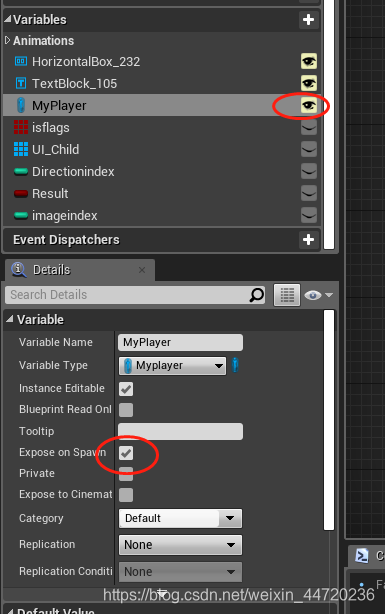Click the TextBlock_105 type icon
This screenshot has height=614, width=385.
tap(21, 83)
